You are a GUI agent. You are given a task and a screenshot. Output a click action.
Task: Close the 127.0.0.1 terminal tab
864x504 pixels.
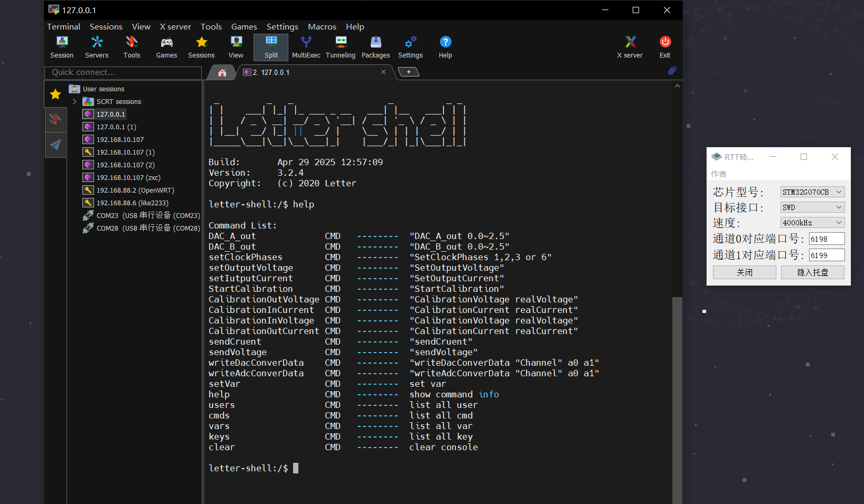pos(383,72)
